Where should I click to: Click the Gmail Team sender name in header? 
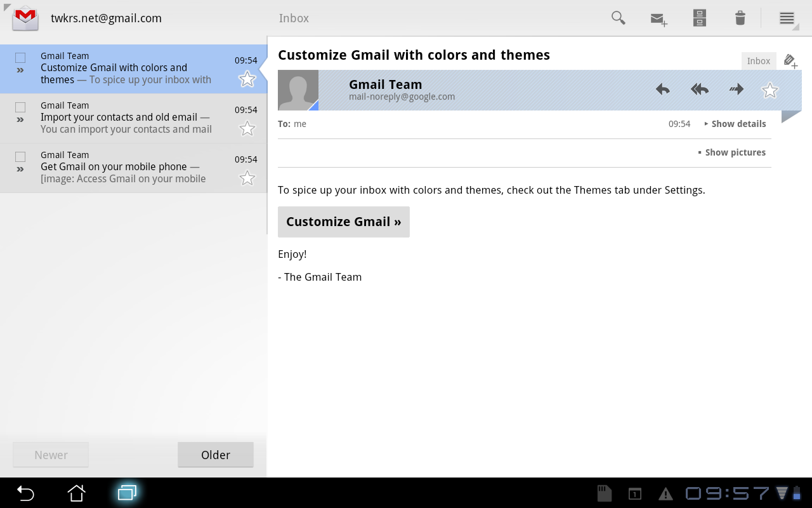click(x=385, y=84)
